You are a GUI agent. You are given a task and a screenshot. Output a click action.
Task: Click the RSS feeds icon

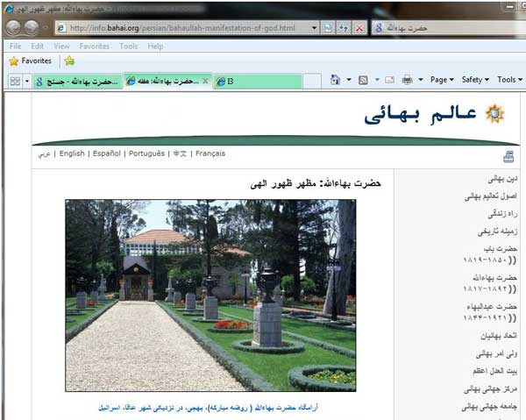pyautogui.click(x=363, y=80)
